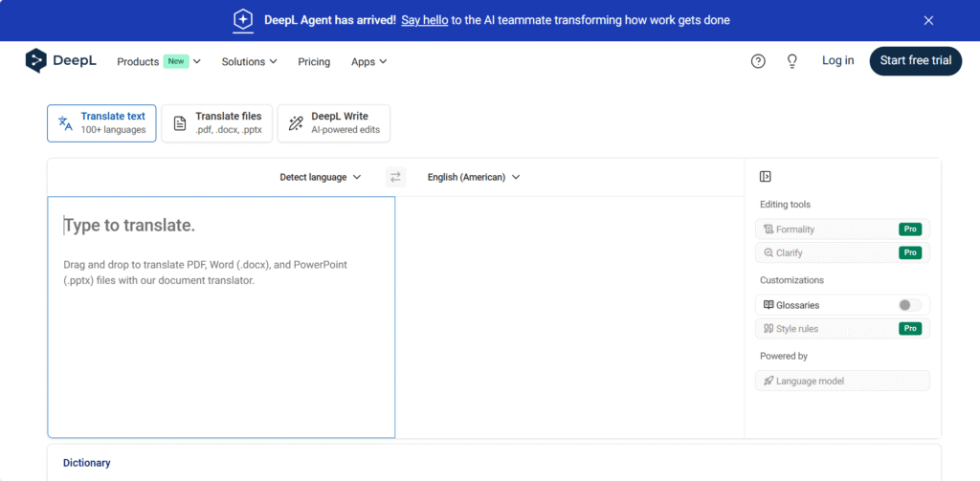Screen dimensions: 980x481
Task: Swap source and target languages
Action: tap(395, 177)
